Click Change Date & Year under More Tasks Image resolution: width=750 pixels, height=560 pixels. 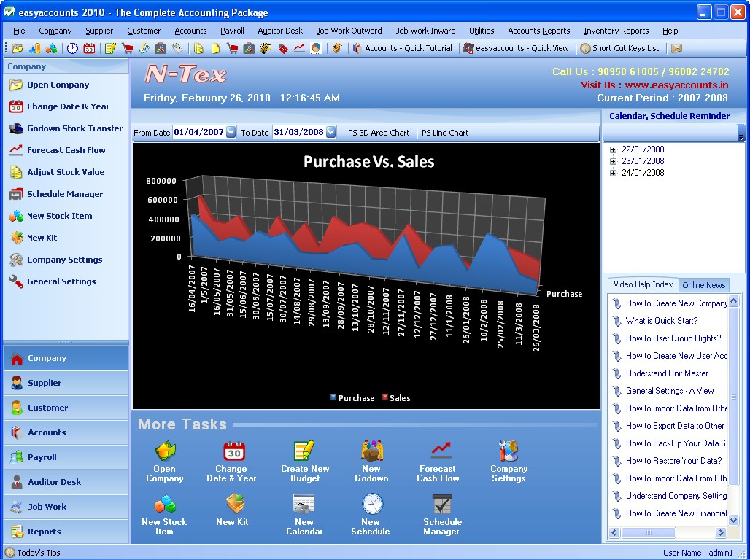click(231, 461)
